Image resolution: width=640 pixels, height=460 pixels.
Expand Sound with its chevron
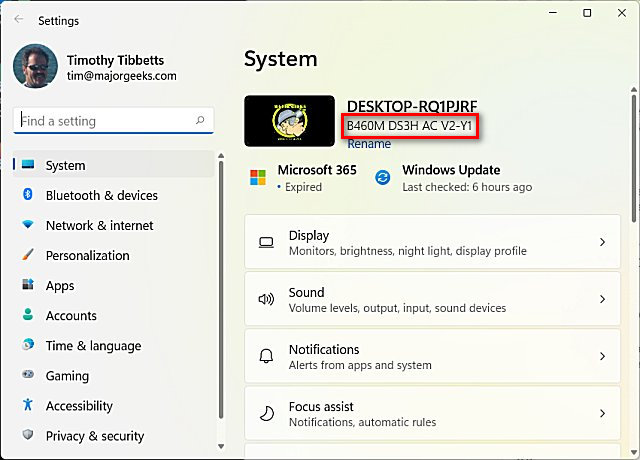[602, 299]
